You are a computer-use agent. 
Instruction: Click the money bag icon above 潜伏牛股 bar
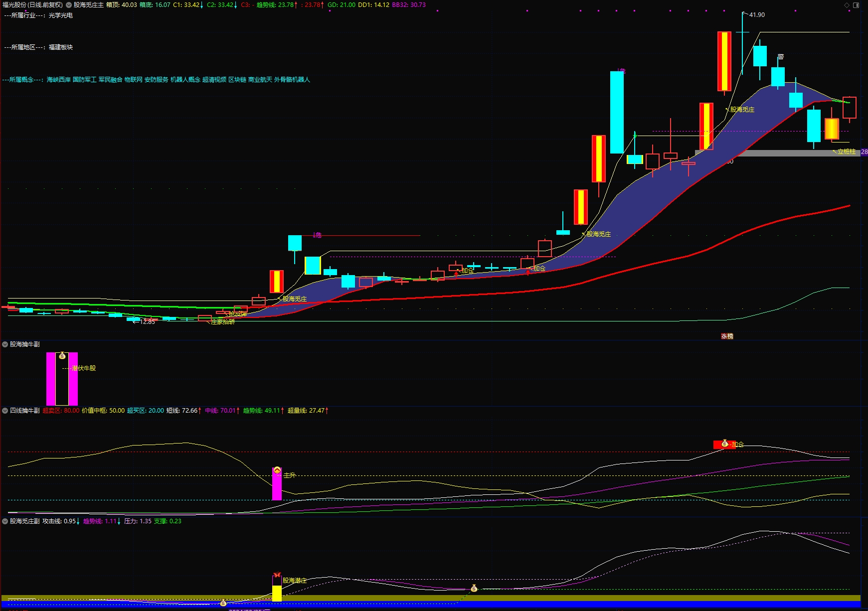[62, 355]
